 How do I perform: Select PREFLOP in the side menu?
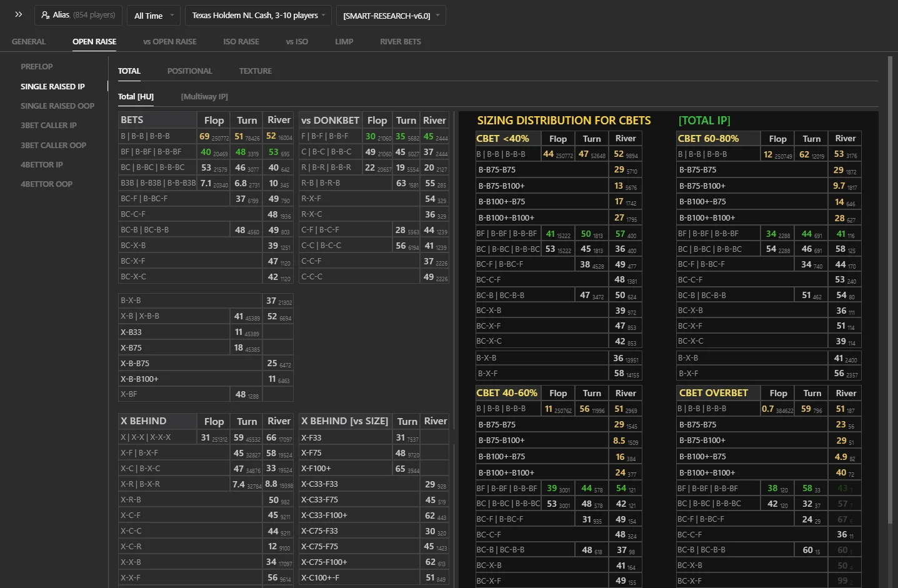pos(37,67)
